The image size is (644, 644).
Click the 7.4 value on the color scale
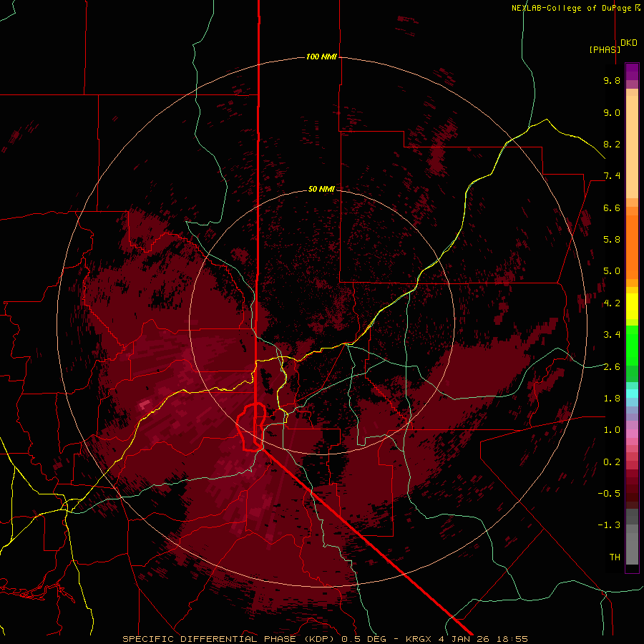coord(612,176)
